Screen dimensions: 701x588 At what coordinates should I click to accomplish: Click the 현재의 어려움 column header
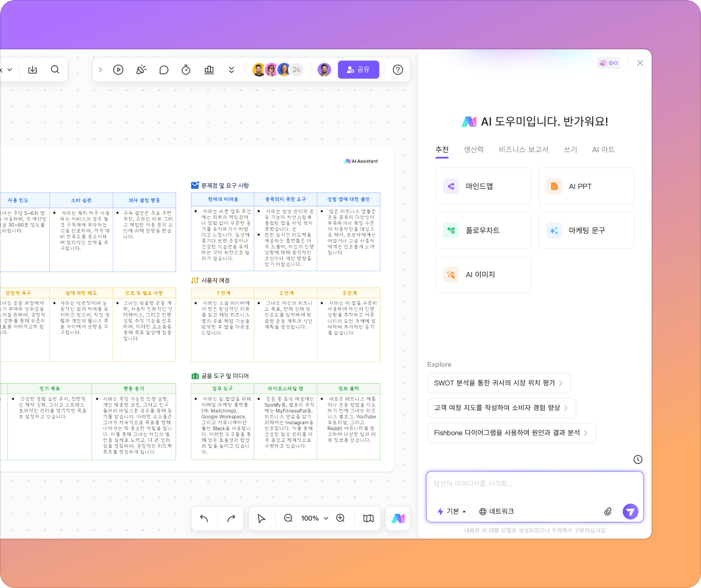222,200
